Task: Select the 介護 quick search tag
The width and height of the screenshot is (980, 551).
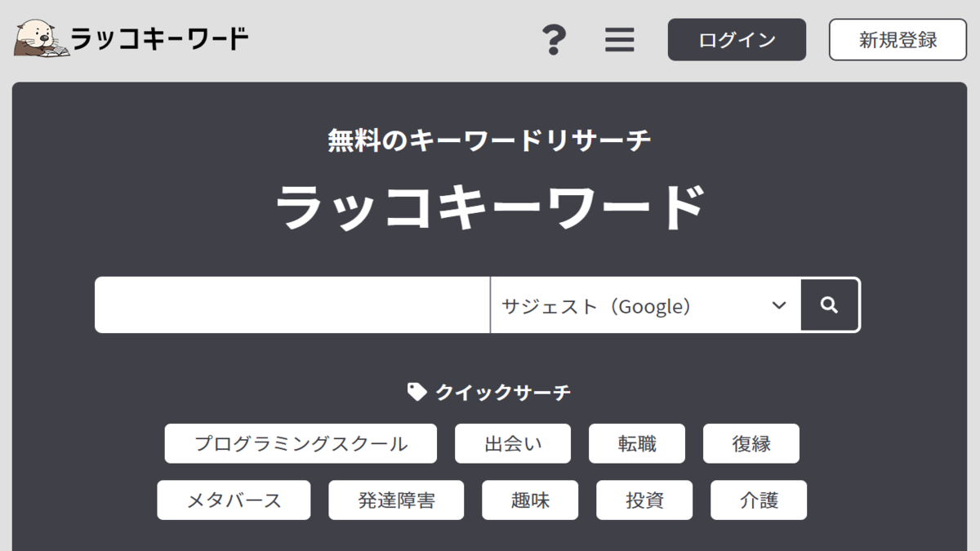Action: (x=759, y=500)
